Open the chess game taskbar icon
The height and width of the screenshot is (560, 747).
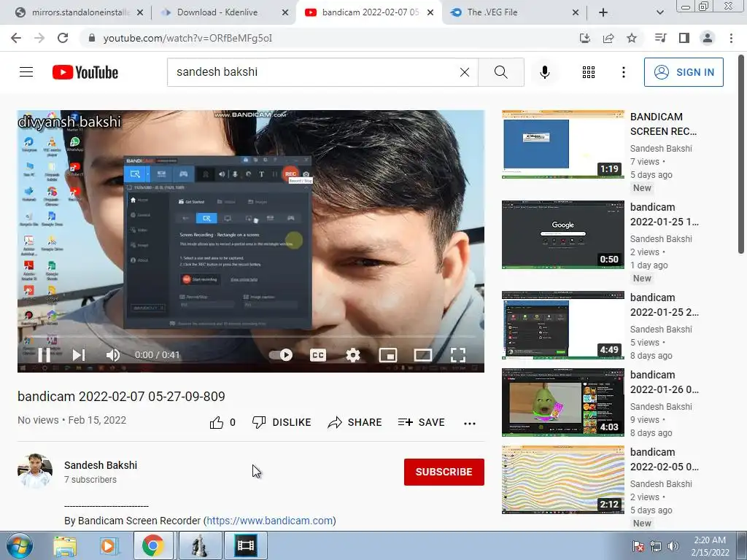(x=200, y=545)
